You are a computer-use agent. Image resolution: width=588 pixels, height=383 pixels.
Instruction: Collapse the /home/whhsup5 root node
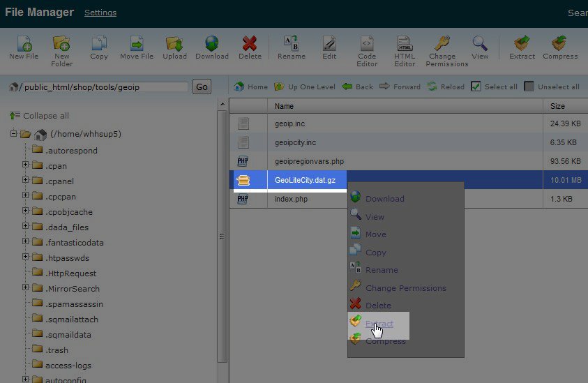pos(14,134)
